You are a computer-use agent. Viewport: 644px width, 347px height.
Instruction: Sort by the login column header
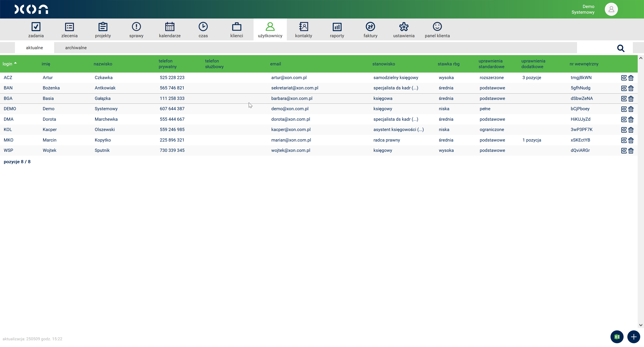pos(8,64)
